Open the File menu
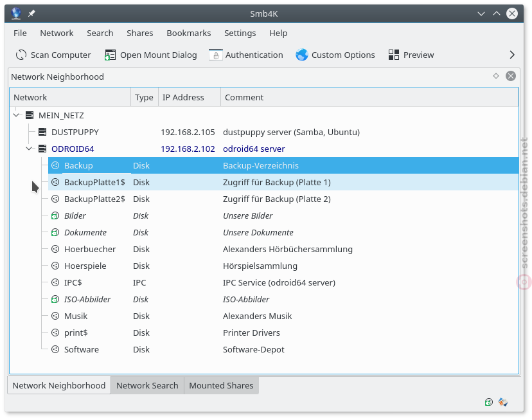532x420 pixels. (20, 33)
